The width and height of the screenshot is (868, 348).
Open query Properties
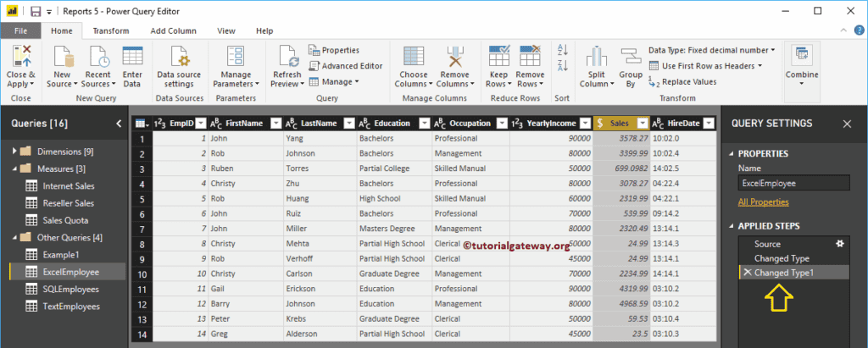(334, 50)
